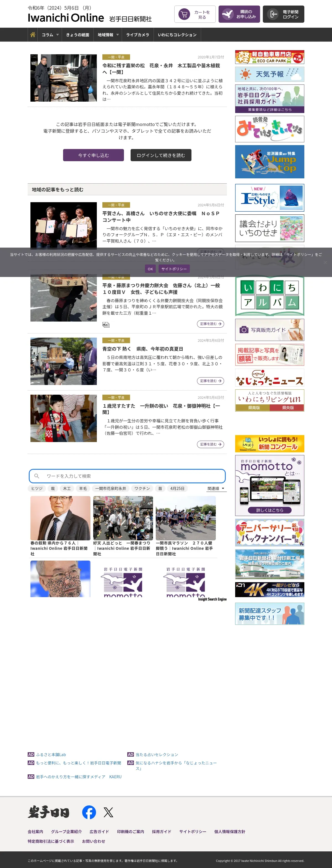This screenshot has width=332, height=868.
Task: Open the 新聞配達スタッフ募集中 banner
Action: click(269, 613)
